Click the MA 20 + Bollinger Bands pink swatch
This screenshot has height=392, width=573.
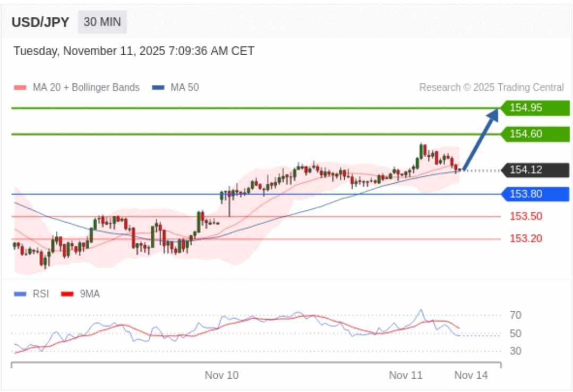click(x=20, y=88)
